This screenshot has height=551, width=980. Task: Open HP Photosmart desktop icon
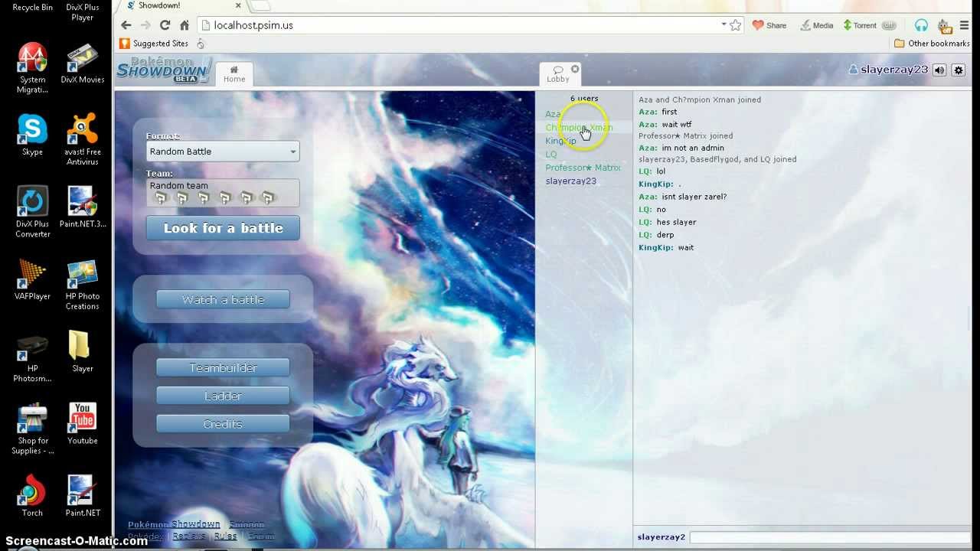click(32, 357)
